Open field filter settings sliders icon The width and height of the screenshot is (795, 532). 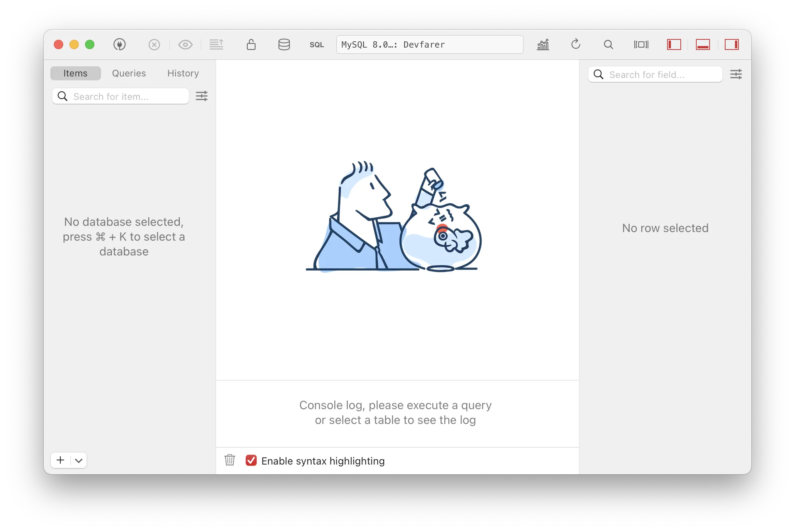click(736, 74)
